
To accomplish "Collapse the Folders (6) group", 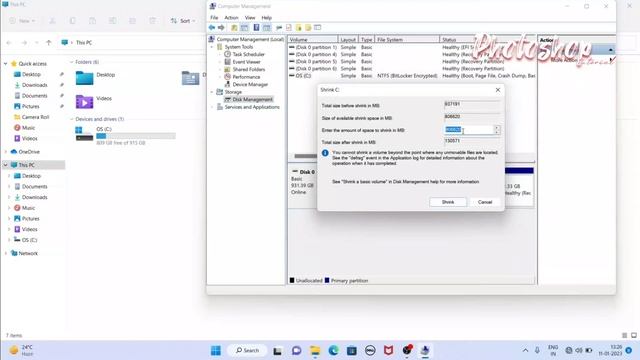I will tap(71, 62).
